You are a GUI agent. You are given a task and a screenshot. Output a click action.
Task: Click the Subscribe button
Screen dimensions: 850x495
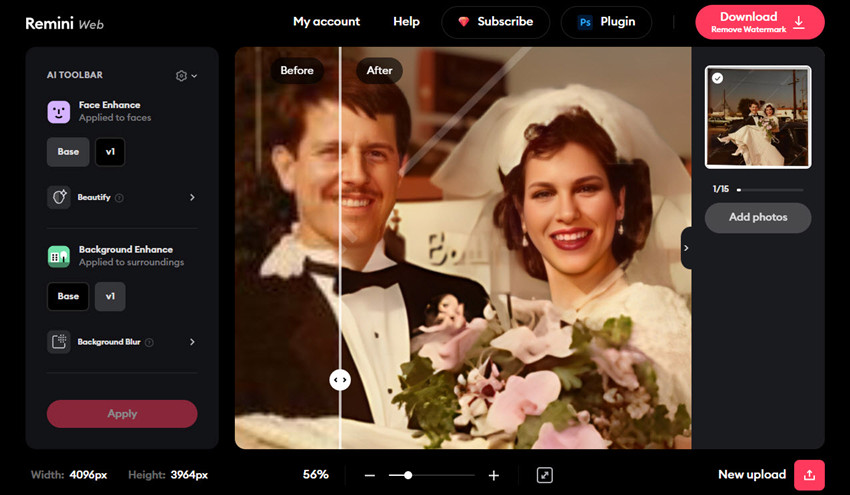[495, 22]
